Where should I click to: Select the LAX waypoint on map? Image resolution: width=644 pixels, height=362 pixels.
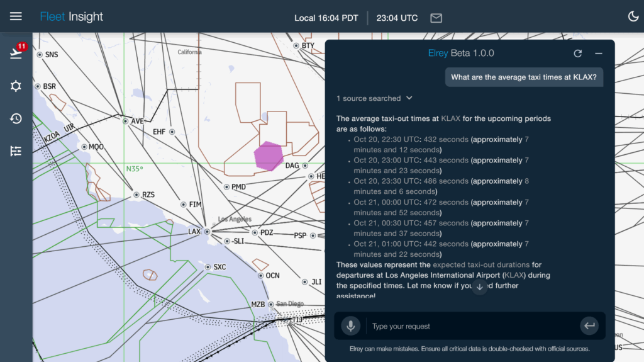[x=206, y=232]
